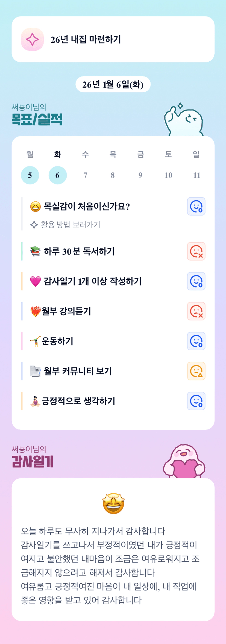
Task: Click the cartwheel emoji beside 운동하기
Action: click(35, 341)
